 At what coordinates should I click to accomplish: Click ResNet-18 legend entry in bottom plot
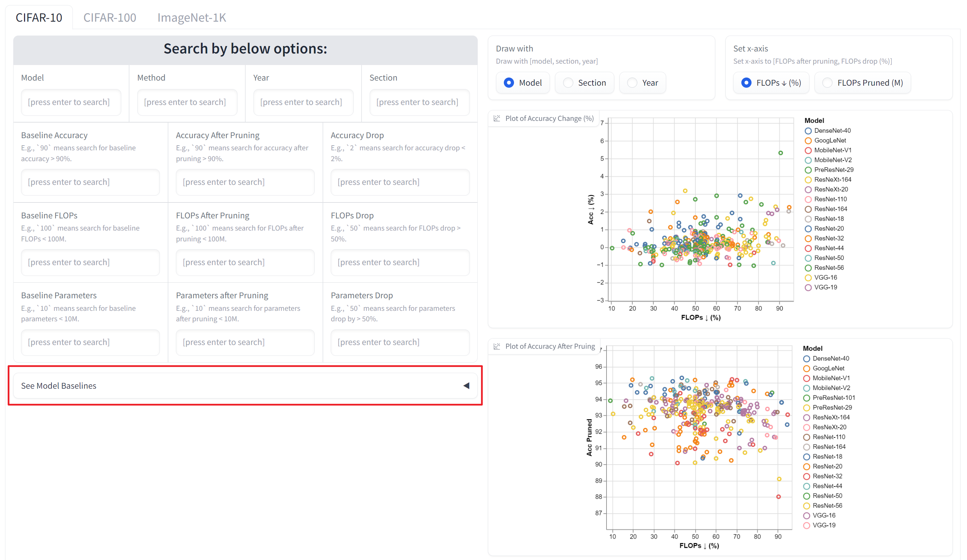(822, 456)
